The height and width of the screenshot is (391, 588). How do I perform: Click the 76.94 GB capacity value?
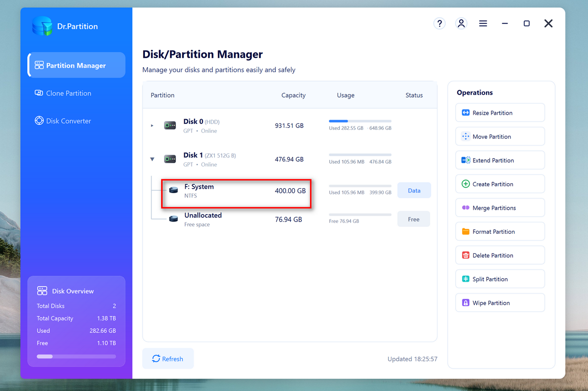289,219
